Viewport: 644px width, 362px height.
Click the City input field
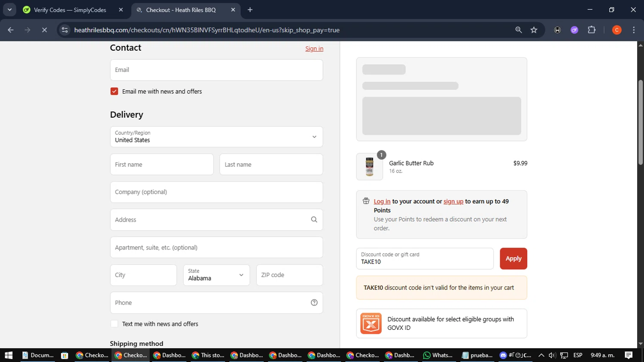click(x=143, y=275)
